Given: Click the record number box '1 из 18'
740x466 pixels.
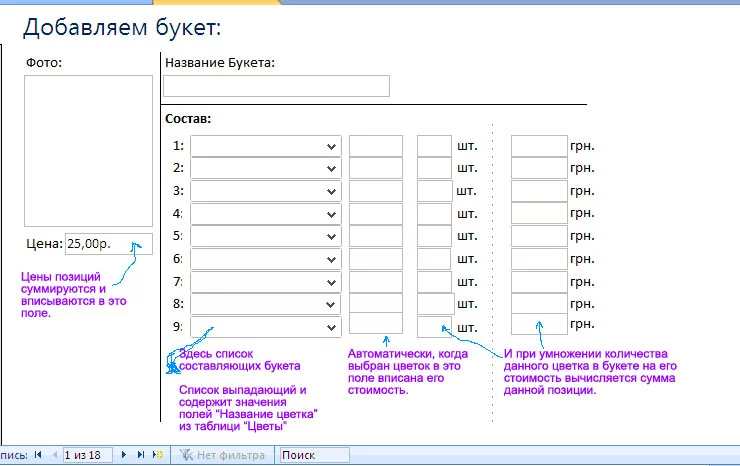Looking at the screenshot, I should (87, 455).
